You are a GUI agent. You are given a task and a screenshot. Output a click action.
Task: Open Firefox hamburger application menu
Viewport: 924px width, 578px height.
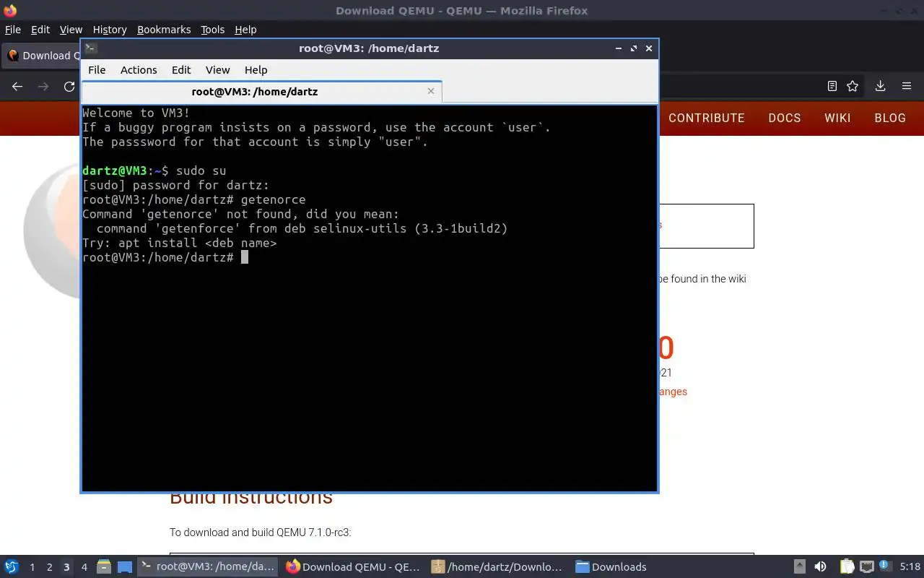(x=907, y=86)
